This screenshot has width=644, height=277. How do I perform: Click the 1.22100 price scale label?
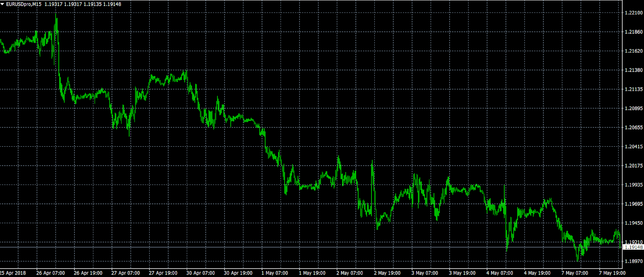point(634,13)
